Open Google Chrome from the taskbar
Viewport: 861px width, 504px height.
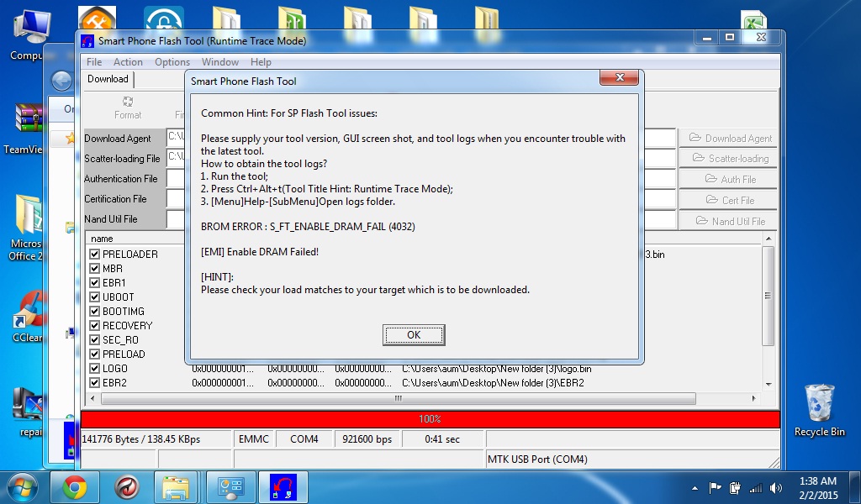point(75,487)
